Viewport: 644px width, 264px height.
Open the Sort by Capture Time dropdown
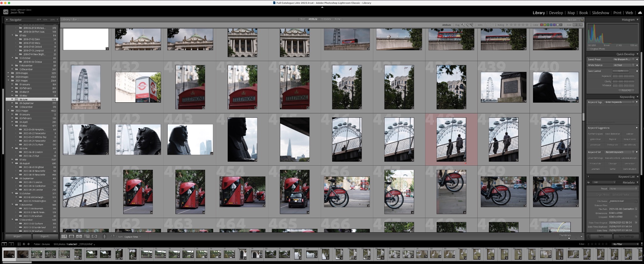tap(132, 237)
